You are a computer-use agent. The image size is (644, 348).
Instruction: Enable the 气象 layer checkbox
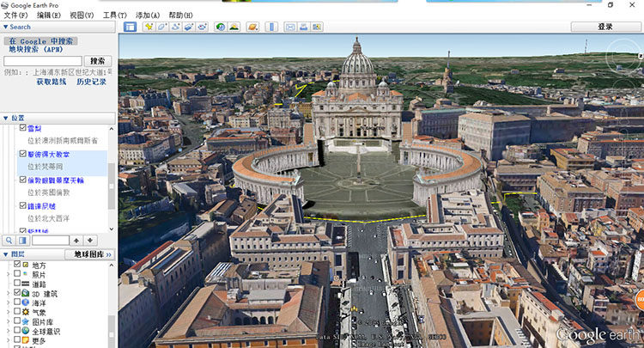[x=17, y=311]
